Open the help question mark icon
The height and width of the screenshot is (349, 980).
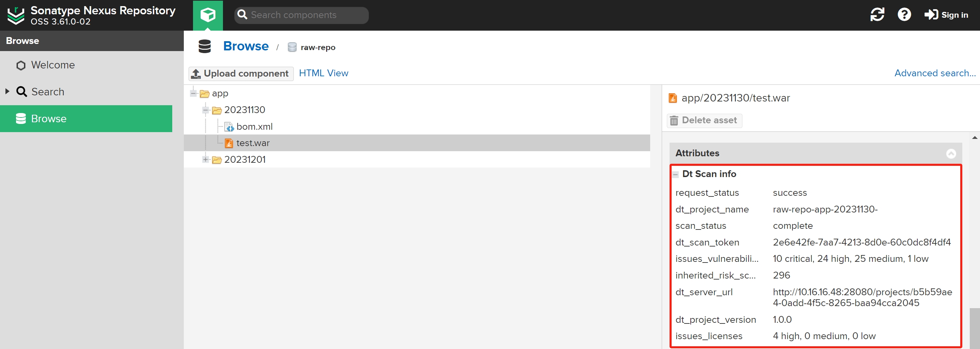(904, 15)
